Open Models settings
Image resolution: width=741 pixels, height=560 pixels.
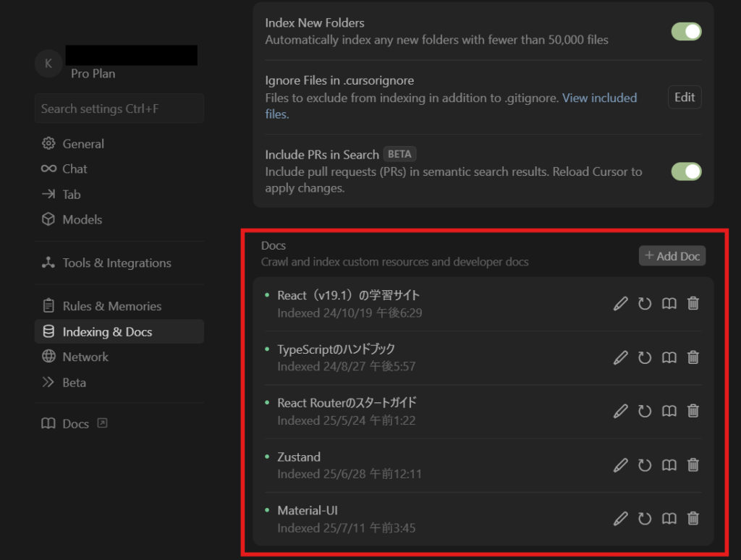click(x=119, y=219)
